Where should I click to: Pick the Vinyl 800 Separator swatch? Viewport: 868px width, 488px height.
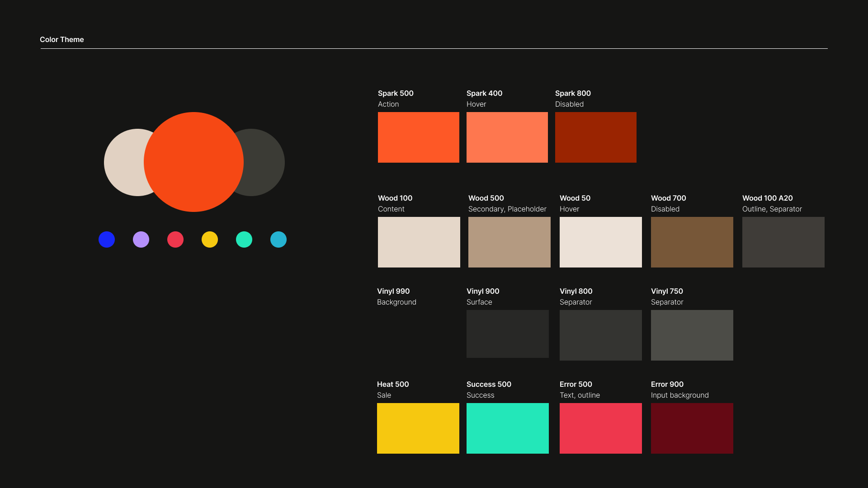pyautogui.click(x=600, y=335)
